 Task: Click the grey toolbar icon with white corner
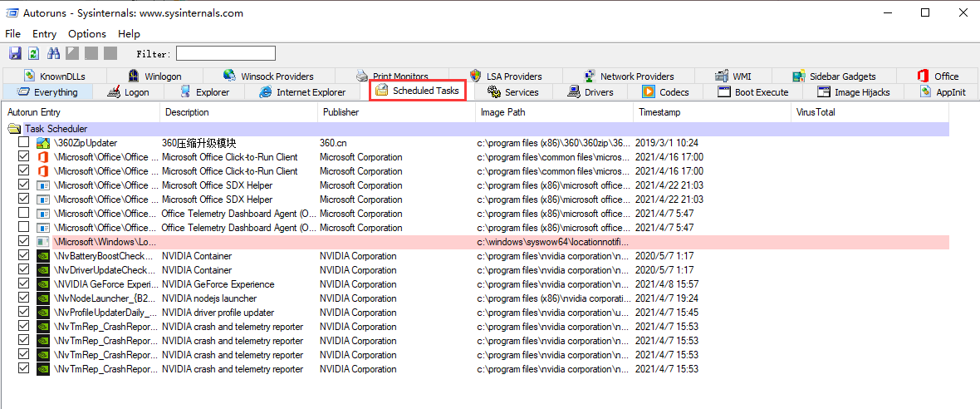click(x=72, y=54)
